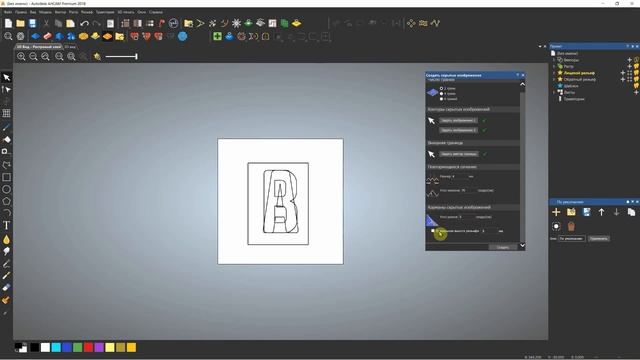This screenshot has height=360, width=640.
Task: Click the Создать button in the dialog
Action: [x=503, y=247]
